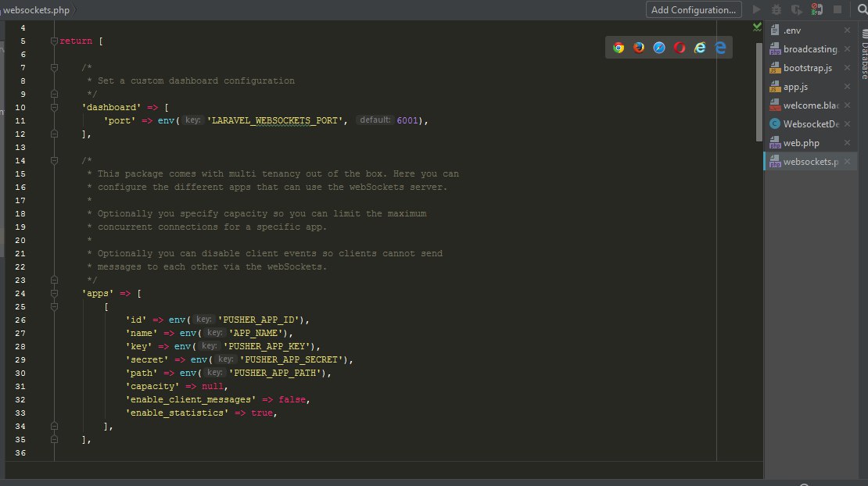Click the return keyword on line 5
868x486 pixels.
(76, 41)
